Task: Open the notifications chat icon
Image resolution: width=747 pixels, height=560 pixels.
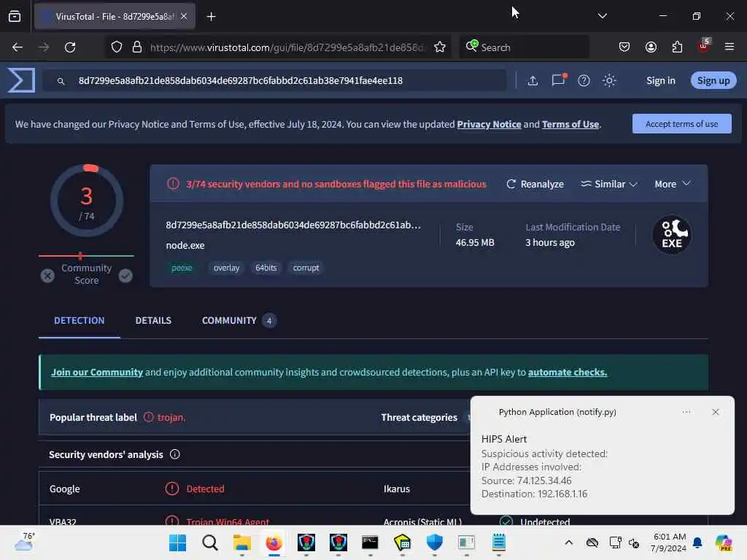Action: tap(558, 80)
